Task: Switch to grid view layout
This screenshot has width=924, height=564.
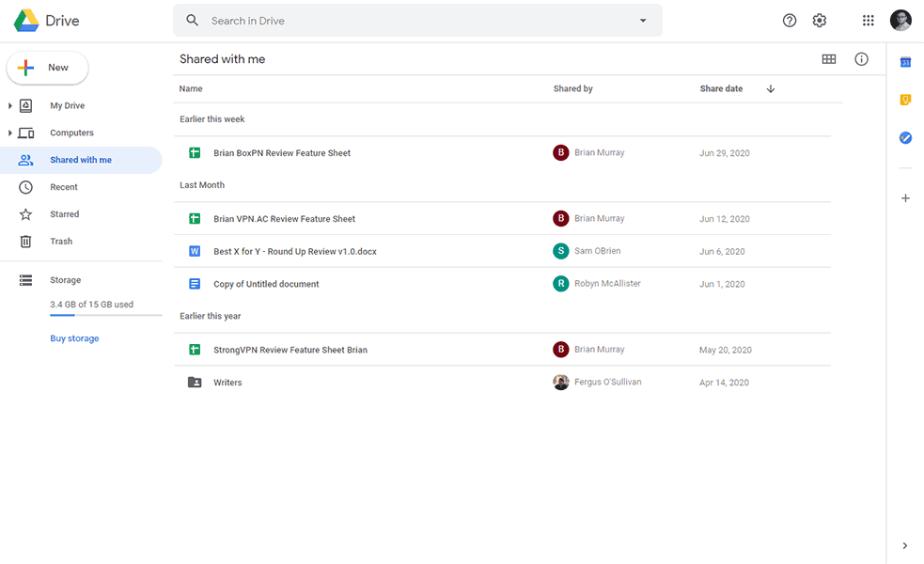Action: point(829,58)
